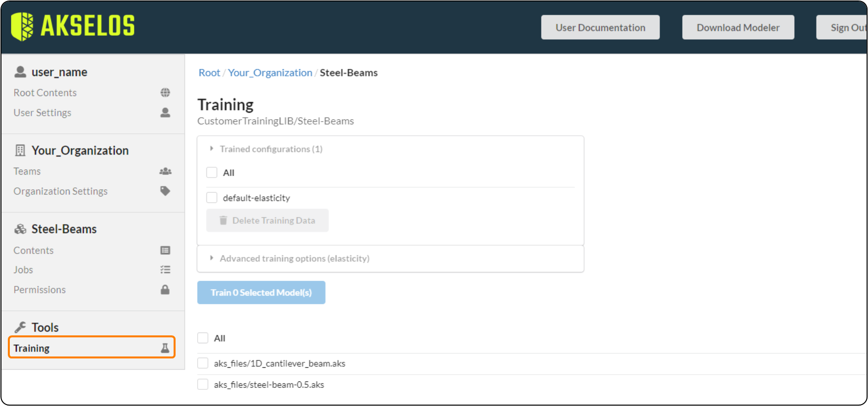Check the All box under Trained configurations

(x=212, y=173)
